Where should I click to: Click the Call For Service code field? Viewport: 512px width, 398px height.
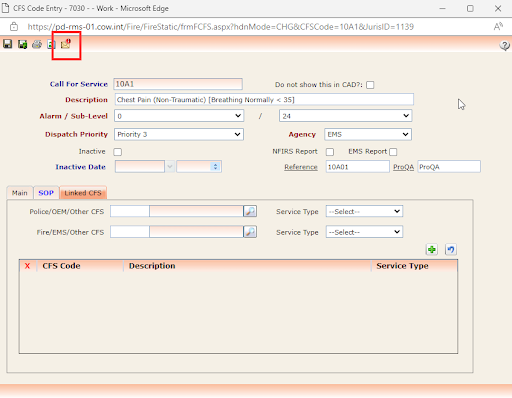tap(178, 84)
